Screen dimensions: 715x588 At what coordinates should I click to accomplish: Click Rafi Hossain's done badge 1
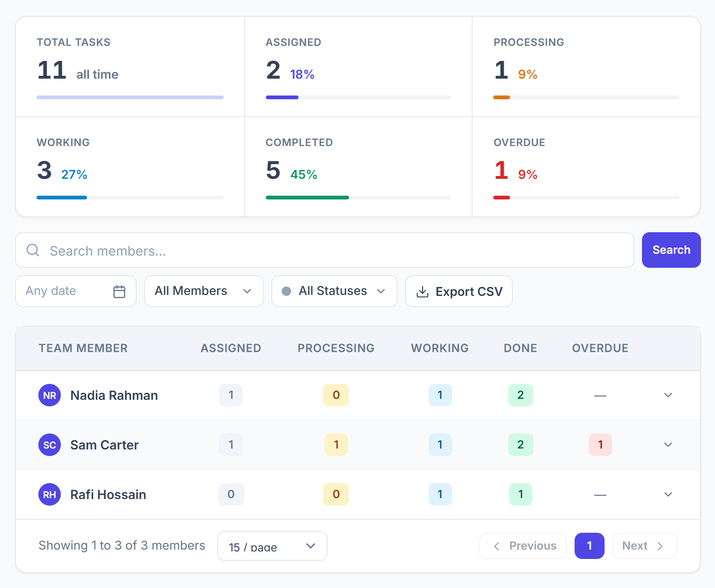click(521, 494)
